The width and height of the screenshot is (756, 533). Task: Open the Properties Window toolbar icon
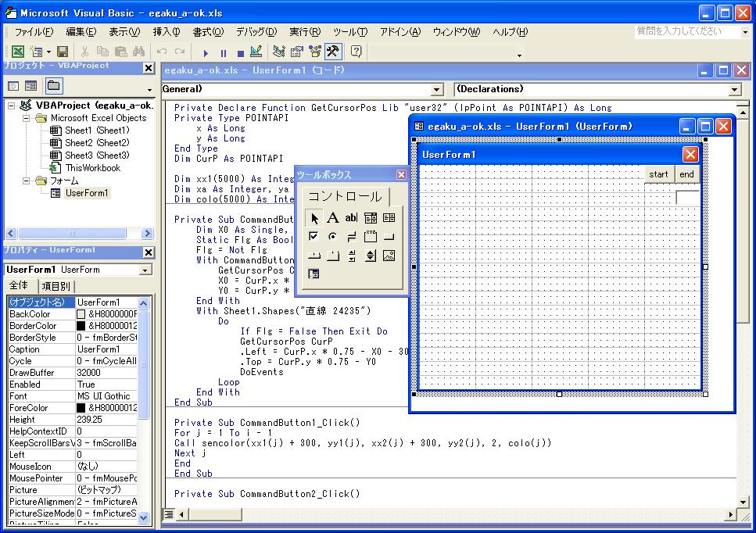[x=296, y=51]
